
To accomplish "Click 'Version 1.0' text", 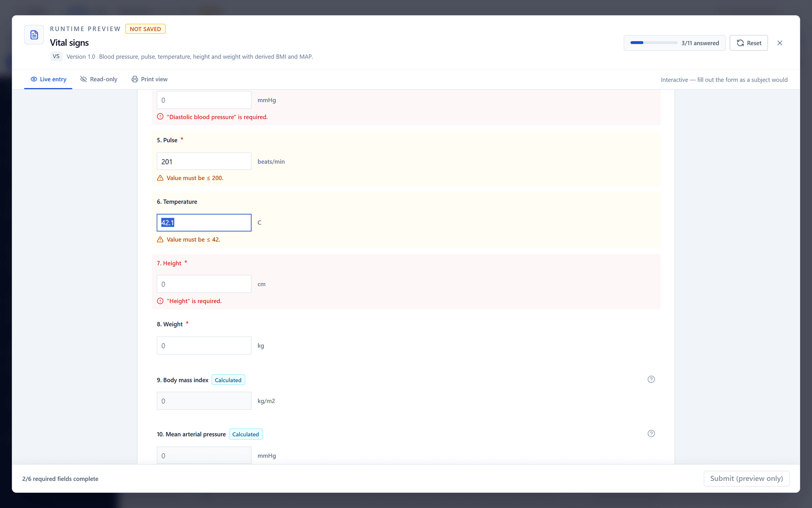I will click(81, 57).
